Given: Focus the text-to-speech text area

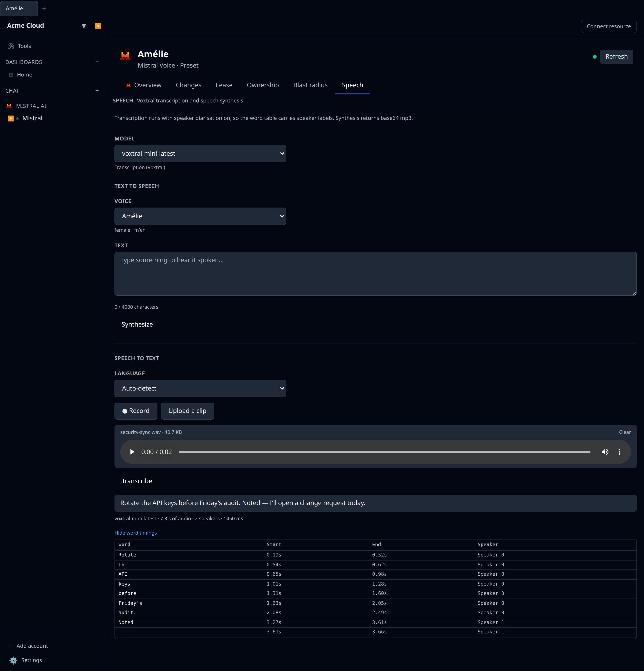Looking at the screenshot, I should (375, 274).
